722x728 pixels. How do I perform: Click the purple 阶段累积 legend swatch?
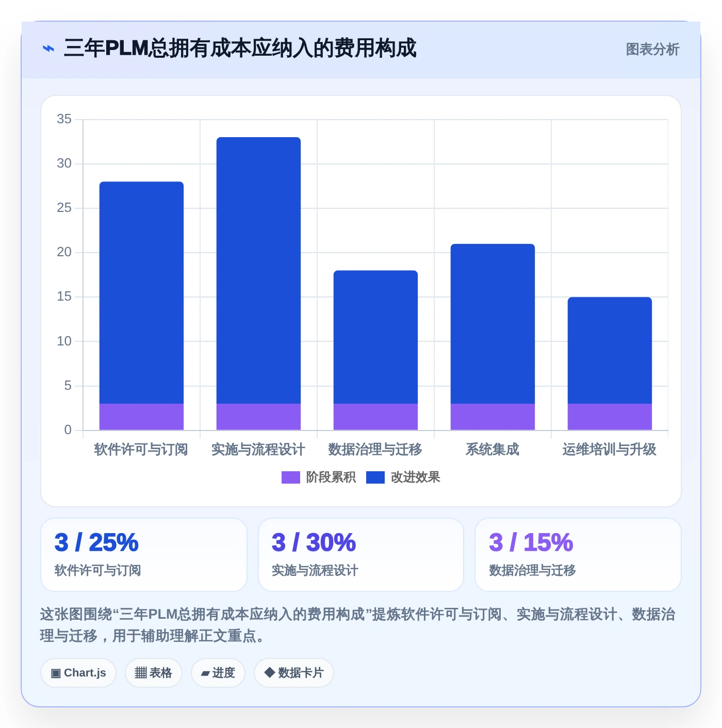(x=291, y=477)
